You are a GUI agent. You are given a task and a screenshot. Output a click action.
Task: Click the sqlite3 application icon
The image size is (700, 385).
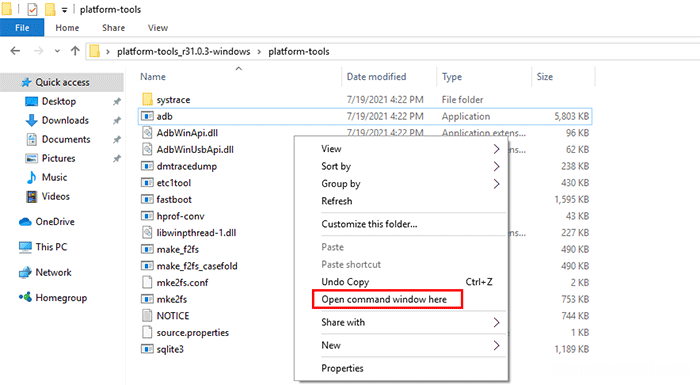pos(147,349)
